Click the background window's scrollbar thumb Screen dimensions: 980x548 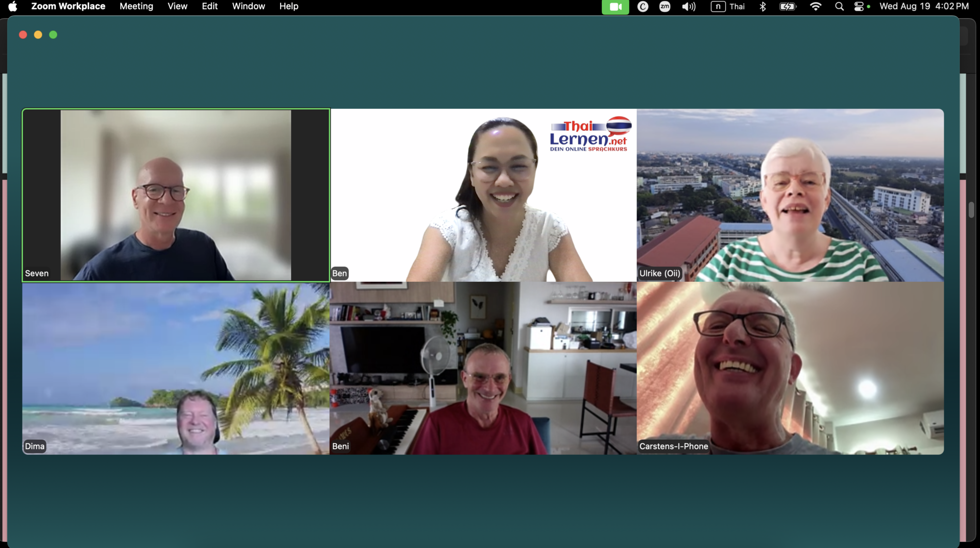[x=971, y=210]
